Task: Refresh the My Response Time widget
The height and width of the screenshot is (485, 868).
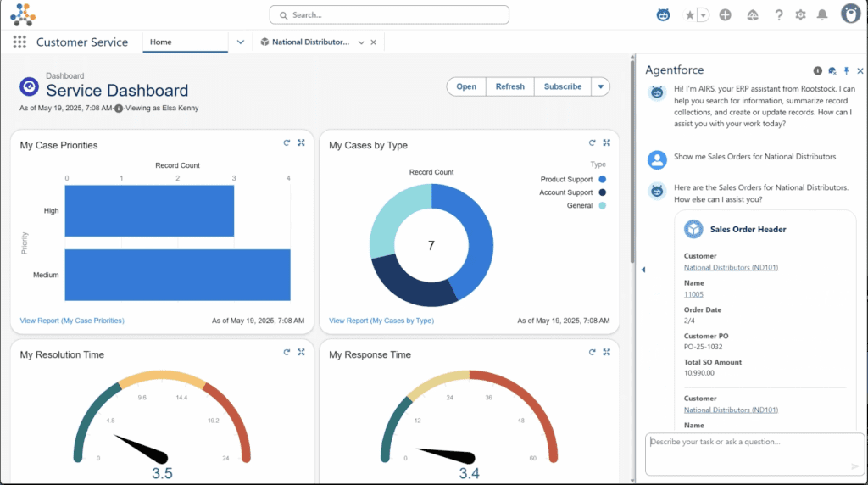Action: pos(593,352)
